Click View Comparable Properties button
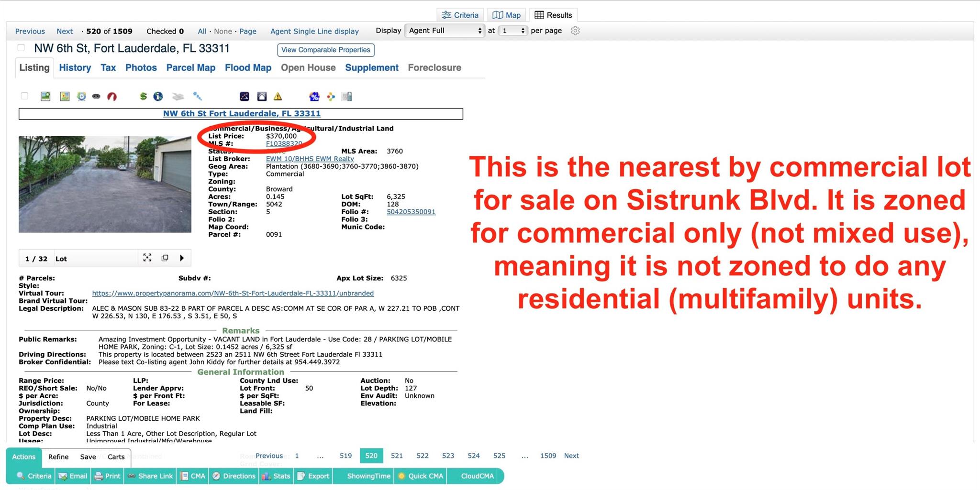 click(325, 50)
